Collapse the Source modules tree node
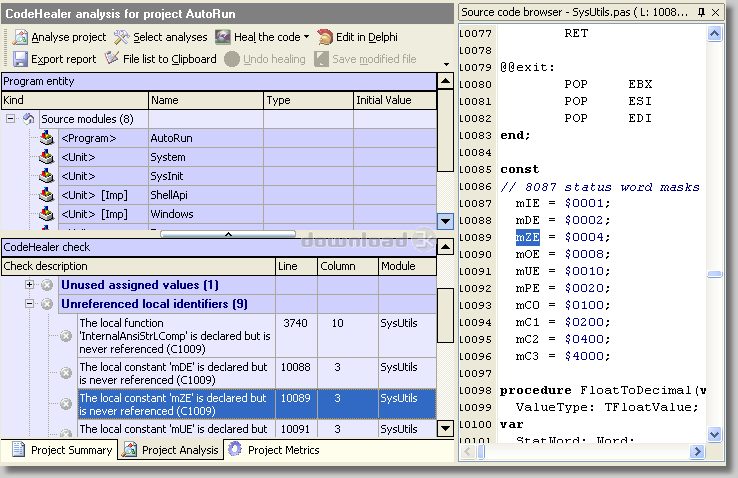 tap(10, 119)
